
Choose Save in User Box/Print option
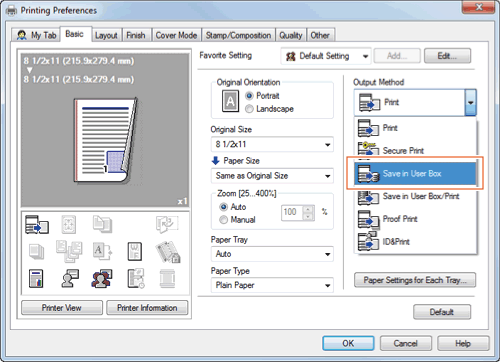[x=415, y=196]
